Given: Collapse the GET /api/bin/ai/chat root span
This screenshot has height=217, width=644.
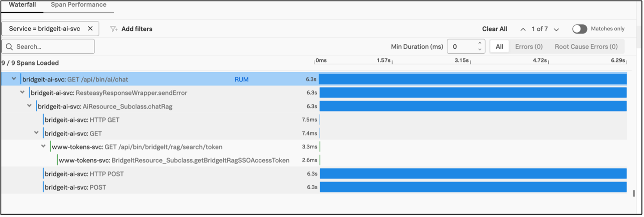Looking at the screenshot, I should pyautogui.click(x=14, y=79).
